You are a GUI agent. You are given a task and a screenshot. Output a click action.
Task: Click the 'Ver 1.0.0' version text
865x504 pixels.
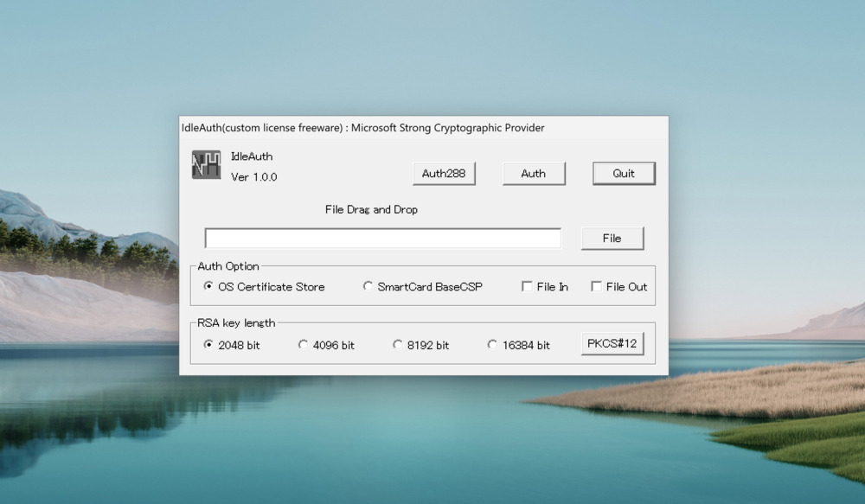(x=253, y=177)
